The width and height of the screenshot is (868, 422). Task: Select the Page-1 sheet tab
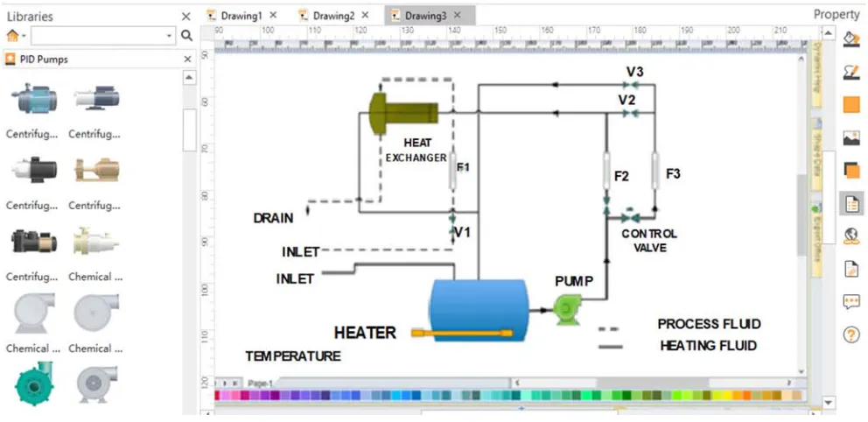click(260, 383)
